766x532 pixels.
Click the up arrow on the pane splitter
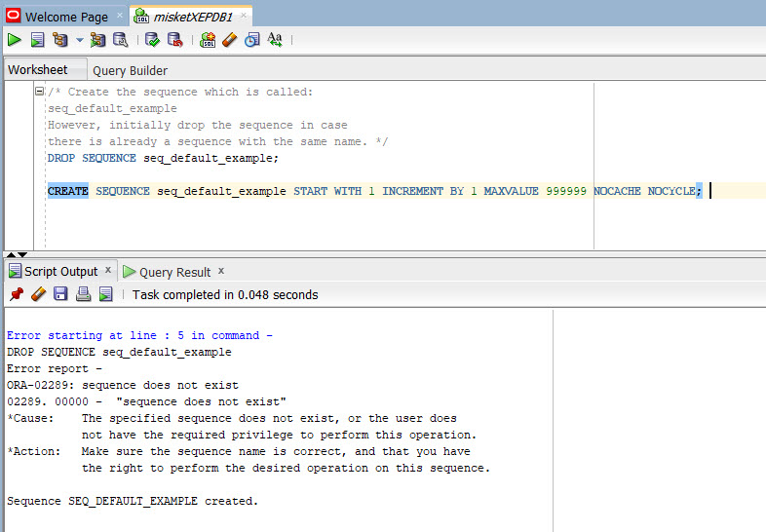pos(11,254)
